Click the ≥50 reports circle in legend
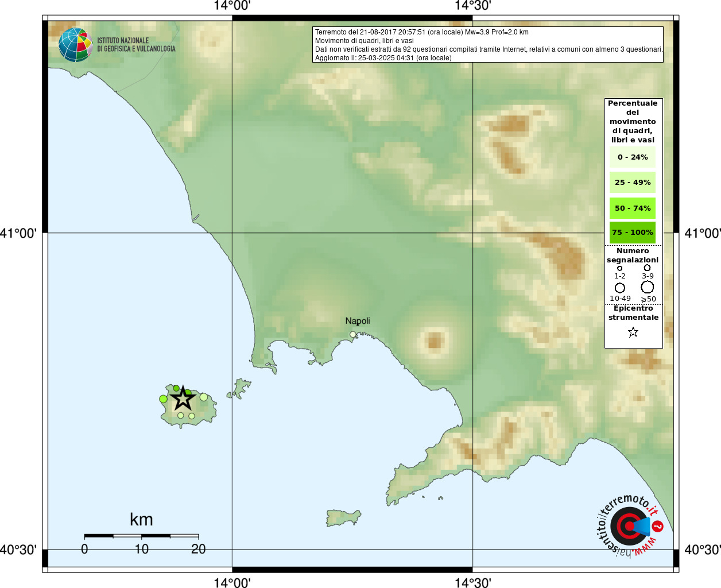Screen dimensions: 721x588 tap(648, 287)
